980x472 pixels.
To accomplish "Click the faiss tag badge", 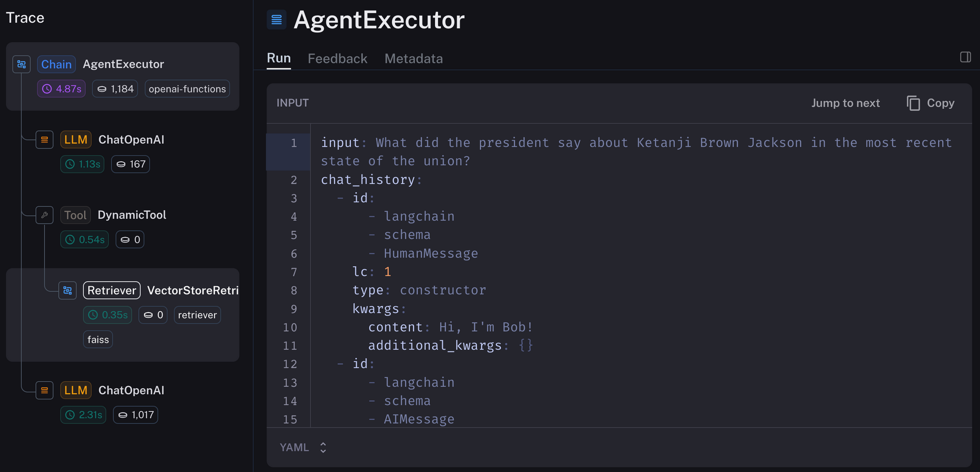I will coord(98,340).
